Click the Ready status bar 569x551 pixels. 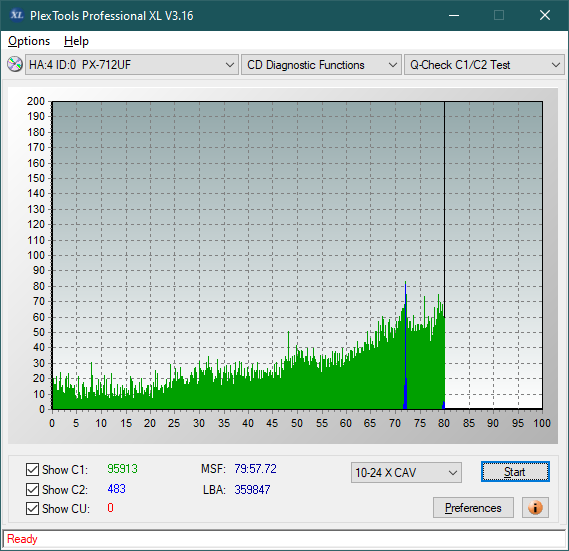(284, 539)
